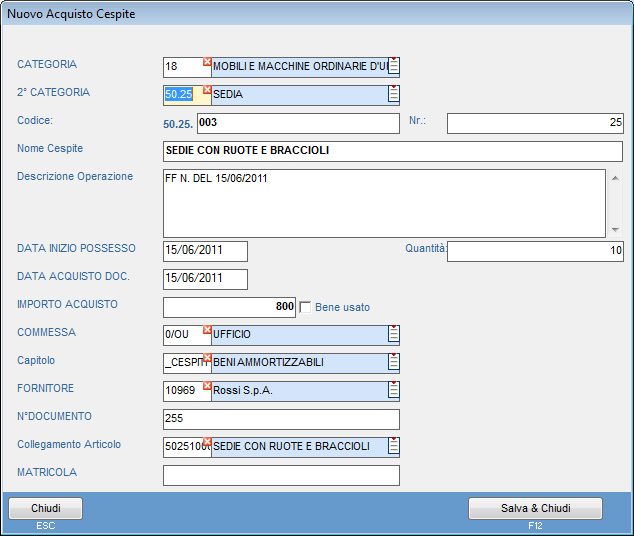
Task: Open Capitolo list for BENI AMMORTIZZABILI
Action: [x=394, y=362]
